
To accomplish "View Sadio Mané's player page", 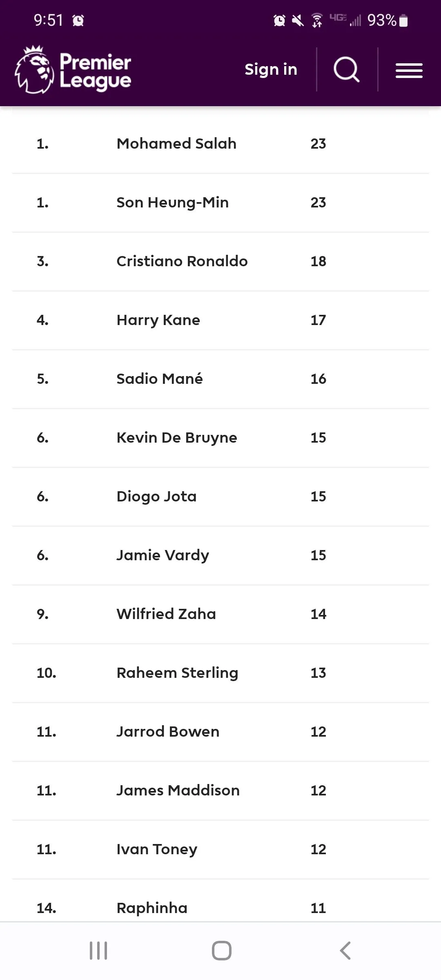I will [159, 379].
